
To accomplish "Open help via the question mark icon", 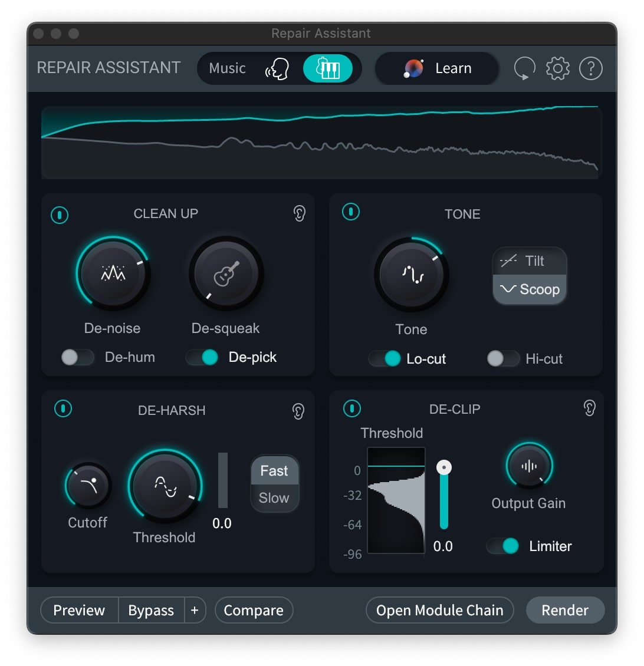I will (x=590, y=68).
